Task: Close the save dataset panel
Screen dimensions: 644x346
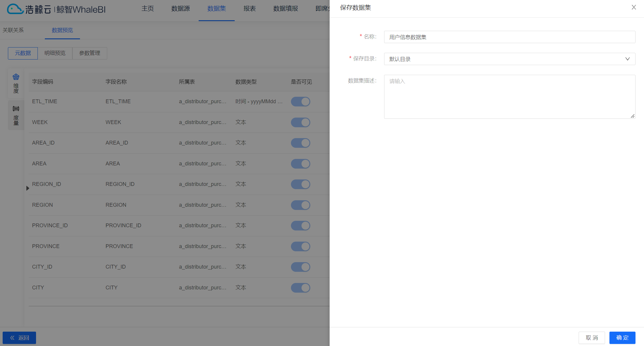Action: (633, 7)
